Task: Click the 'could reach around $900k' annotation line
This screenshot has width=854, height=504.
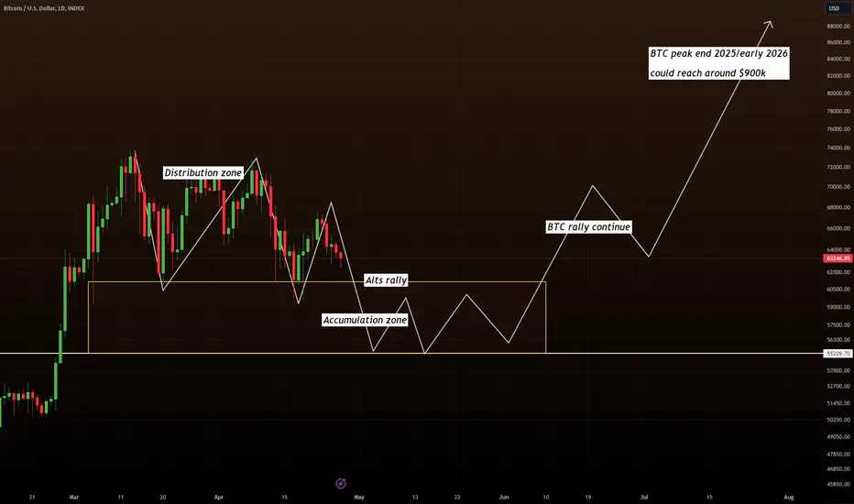Action: pos(708,73)
